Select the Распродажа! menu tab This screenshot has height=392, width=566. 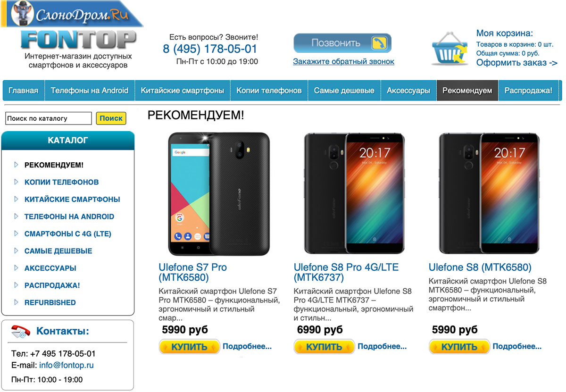pos(528,91)
